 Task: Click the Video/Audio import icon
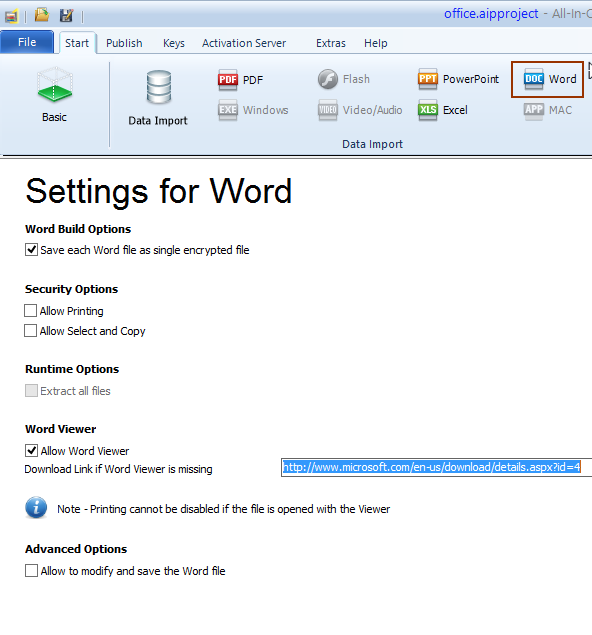[328, 110]
